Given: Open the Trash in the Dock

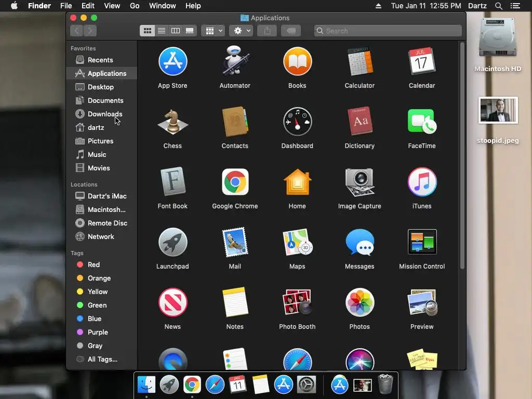Looking at the screenshot, I should click(x=385, y=384).
